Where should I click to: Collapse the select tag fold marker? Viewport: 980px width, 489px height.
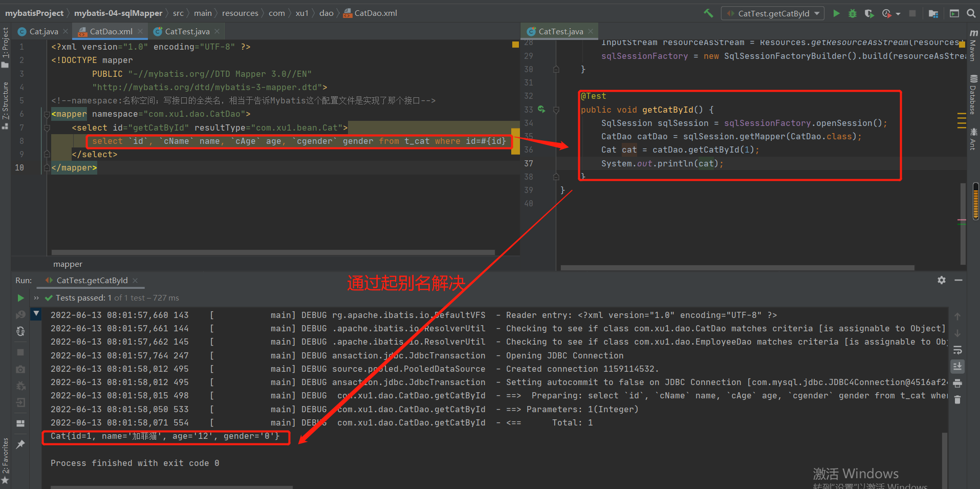(x=47, y=127)
